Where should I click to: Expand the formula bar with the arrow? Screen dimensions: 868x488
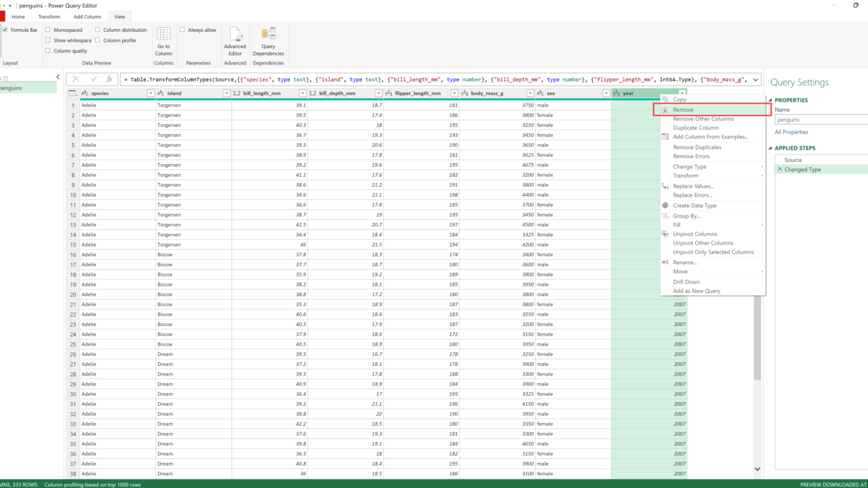coord(755,79)
